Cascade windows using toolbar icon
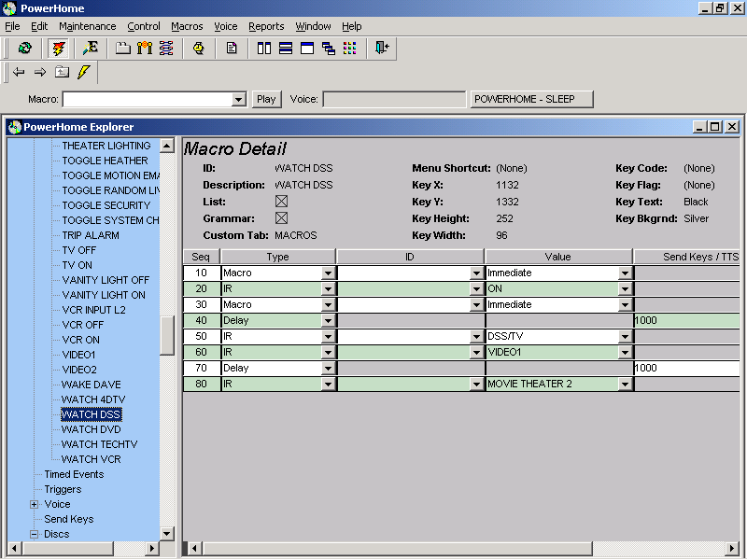 click(x=329, y=49)
